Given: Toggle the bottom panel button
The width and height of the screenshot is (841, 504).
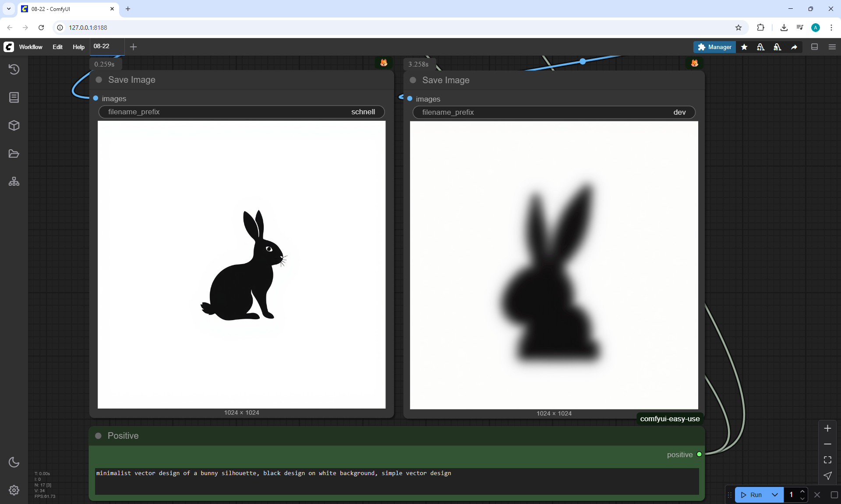Looking at the screenshot, I should click(815, 47).
